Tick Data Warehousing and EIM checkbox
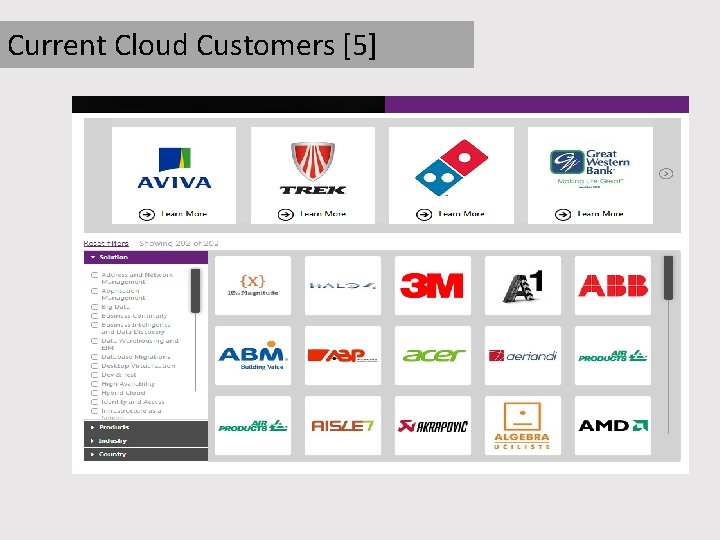 point(95,341)
